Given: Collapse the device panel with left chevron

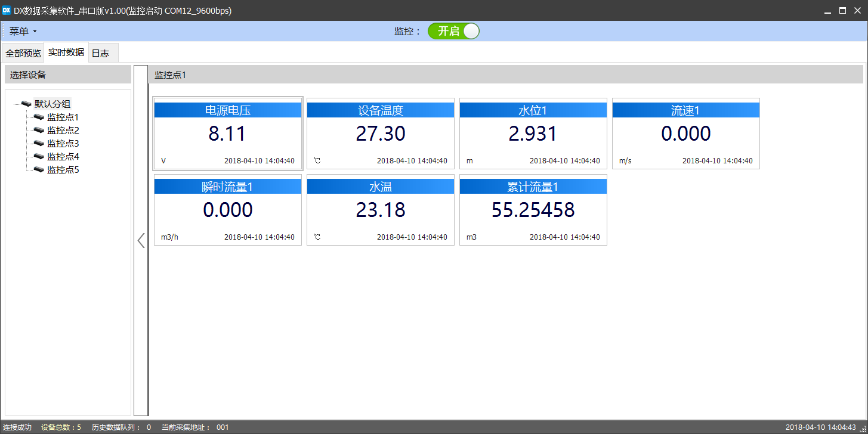Looking at the screenshot, I should click(141, 240).
